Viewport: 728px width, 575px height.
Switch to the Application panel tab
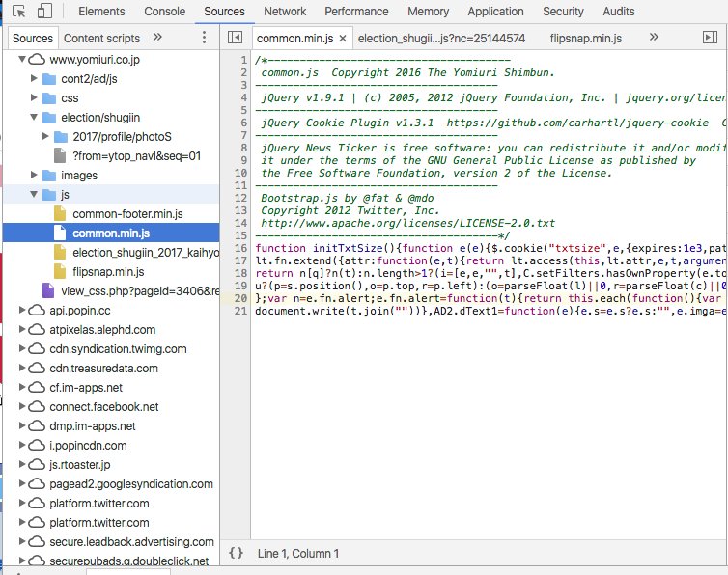495,12
